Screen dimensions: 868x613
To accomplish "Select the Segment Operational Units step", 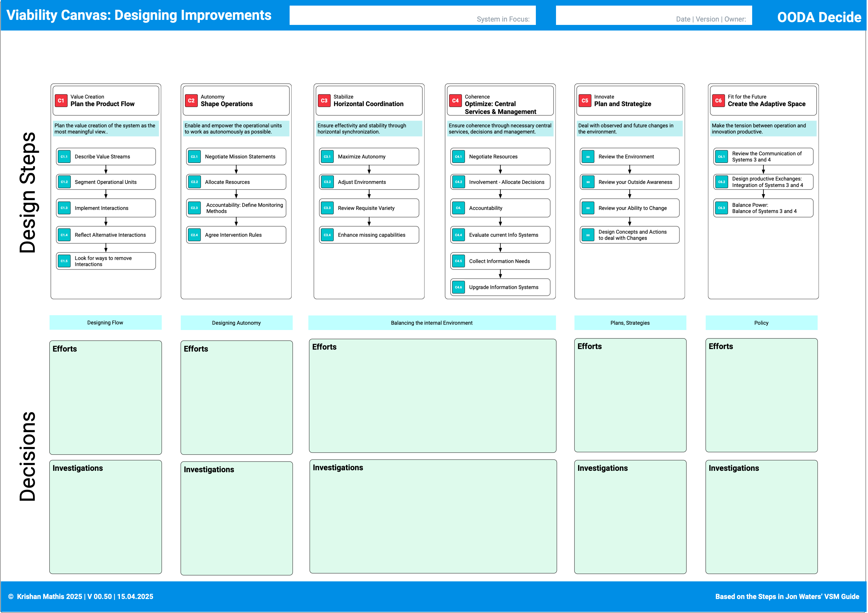I will click(x=106, y=182).
